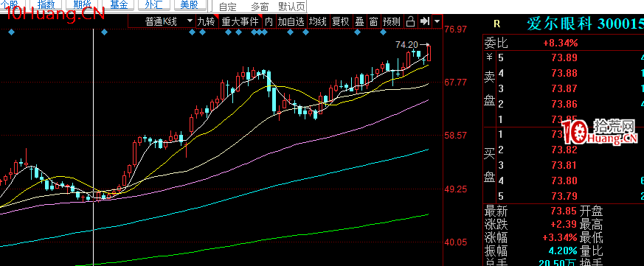Click the 委比 label
The height and width of the screenshot is (266, 644).
click(x=496, y=43)
